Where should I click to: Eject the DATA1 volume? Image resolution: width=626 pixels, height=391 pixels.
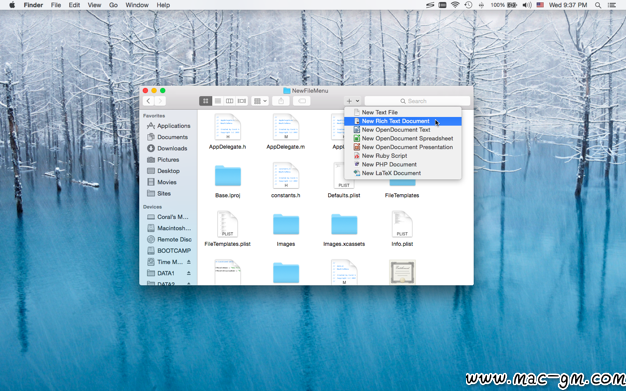(188, 273)
